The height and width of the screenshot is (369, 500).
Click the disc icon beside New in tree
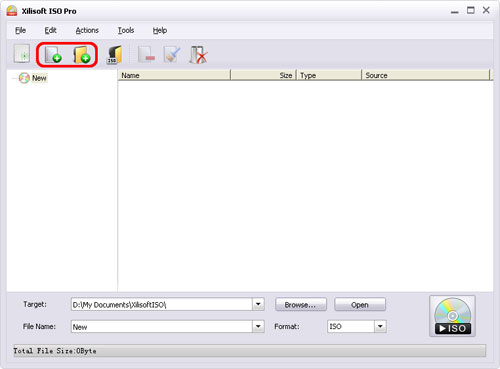tap(24, 78)
